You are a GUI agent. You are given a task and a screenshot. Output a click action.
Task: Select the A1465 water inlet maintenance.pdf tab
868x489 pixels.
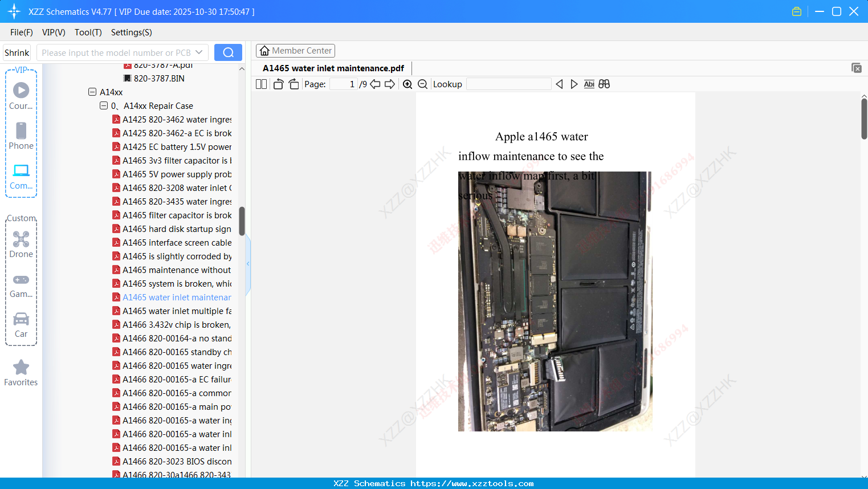coord(333,68)
